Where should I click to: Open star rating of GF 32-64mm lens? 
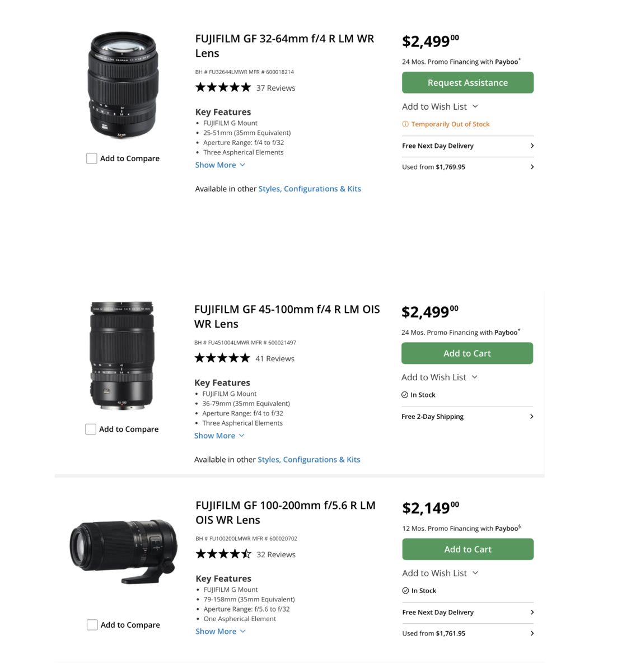[223, 87]
